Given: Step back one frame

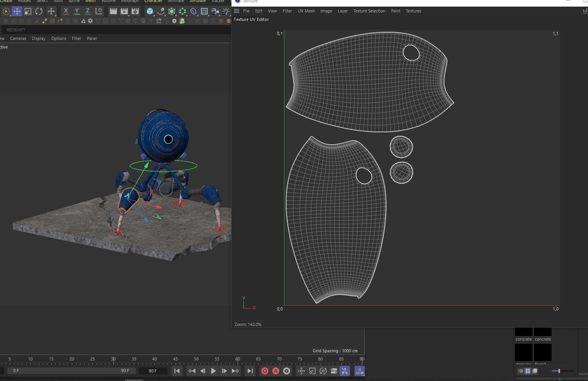Looking at the screenshot, I should 203,371.
